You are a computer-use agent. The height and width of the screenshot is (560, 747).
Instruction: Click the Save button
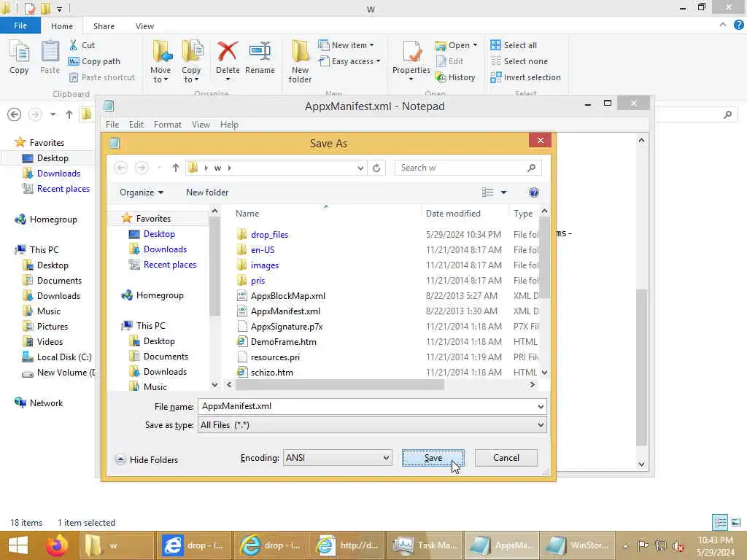[433, 458]
